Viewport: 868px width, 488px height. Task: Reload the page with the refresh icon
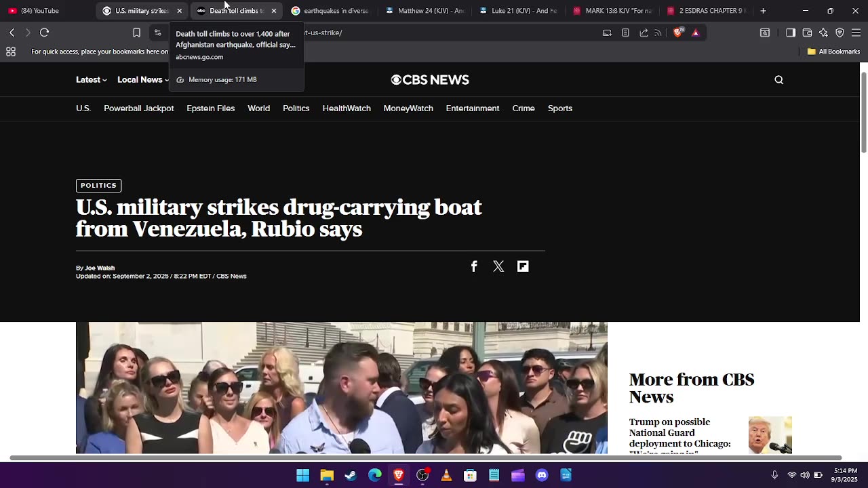click(45, 33)
